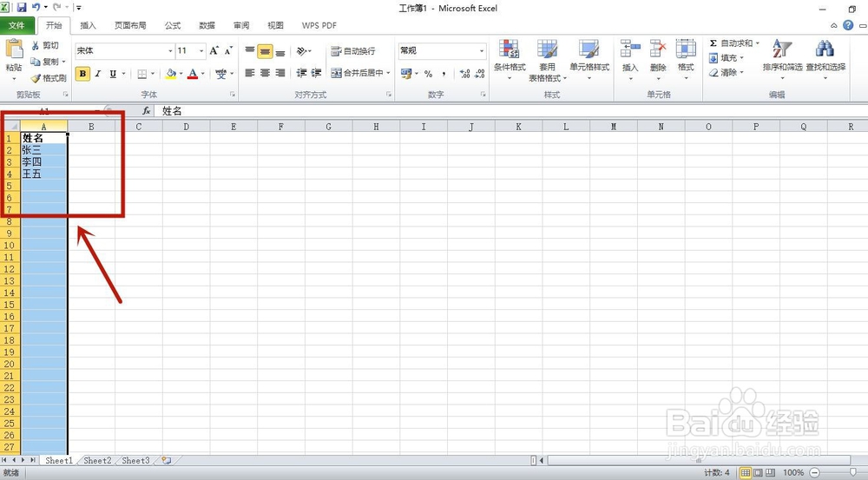The width and height of the screenshot is (868, 480).
Task: Open the font size dropdown
Action: 201,51
